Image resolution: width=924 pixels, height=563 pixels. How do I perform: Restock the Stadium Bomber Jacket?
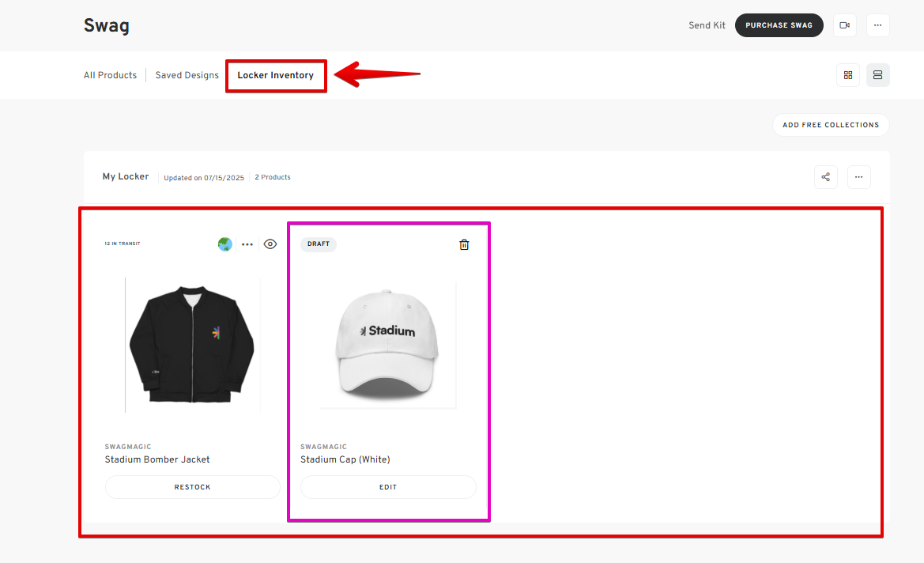193,487
